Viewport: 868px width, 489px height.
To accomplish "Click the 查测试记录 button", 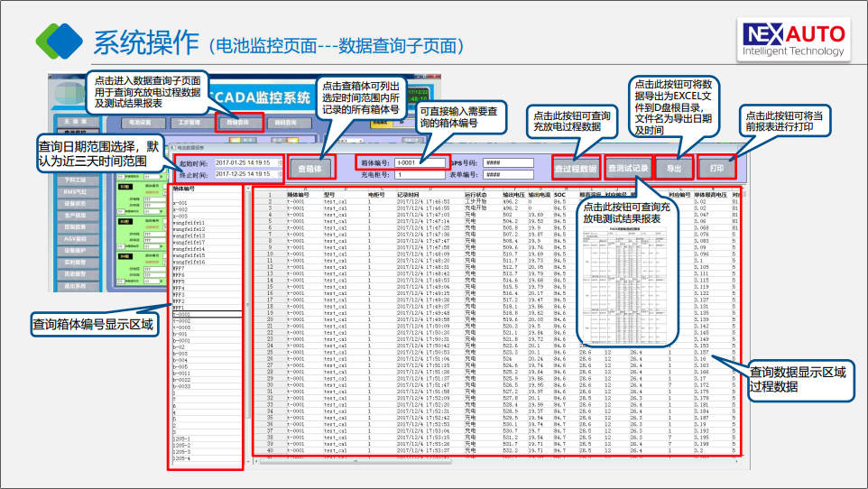I will 628,168.
